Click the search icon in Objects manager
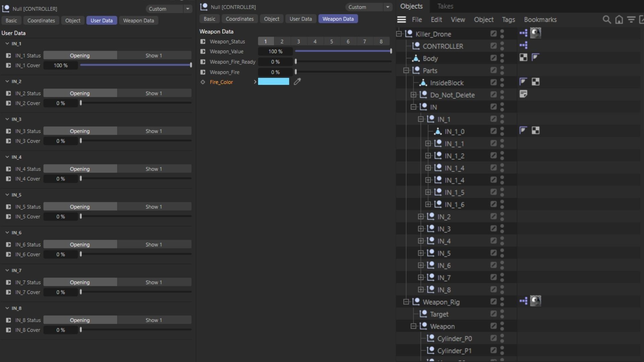 click(606, 20)
